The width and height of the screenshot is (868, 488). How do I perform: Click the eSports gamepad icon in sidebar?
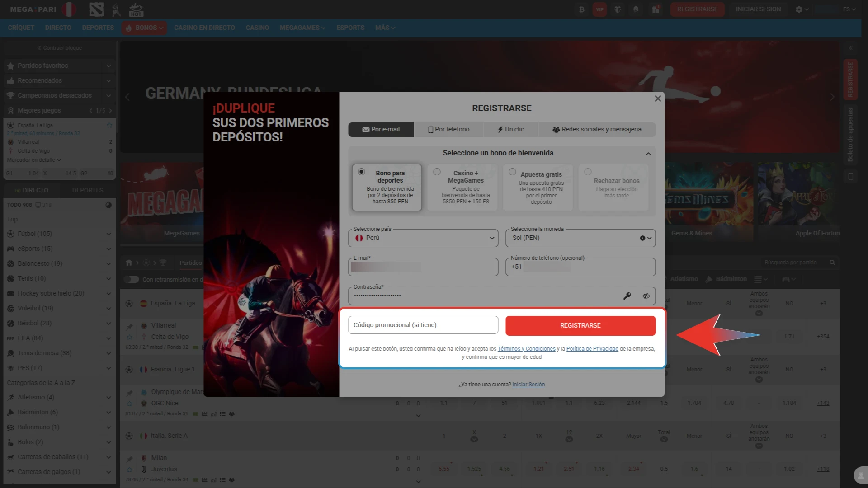point(11,249)
